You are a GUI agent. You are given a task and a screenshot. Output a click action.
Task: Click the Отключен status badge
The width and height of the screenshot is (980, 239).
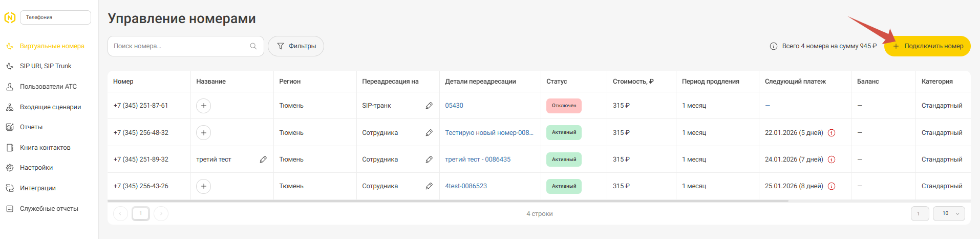point(564,106)
